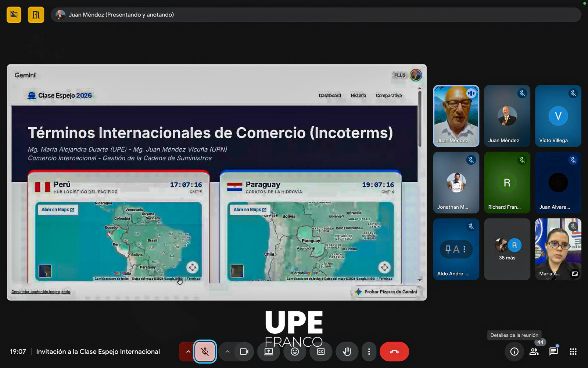
Task: Click the yellow door-layout icon next to it
Action: point(36,15)
